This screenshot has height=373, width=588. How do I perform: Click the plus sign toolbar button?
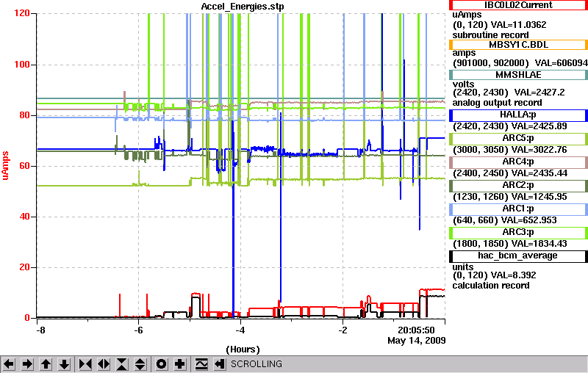180,363
